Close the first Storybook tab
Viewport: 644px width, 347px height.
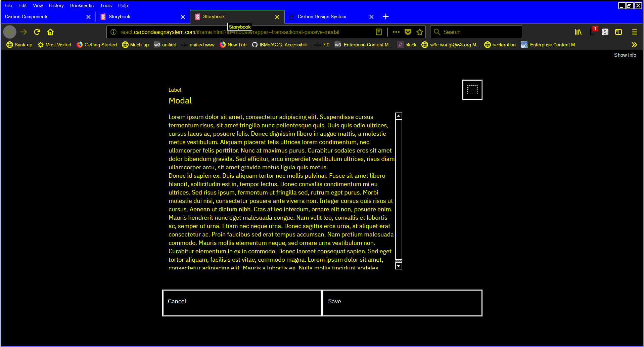point(183,17)
